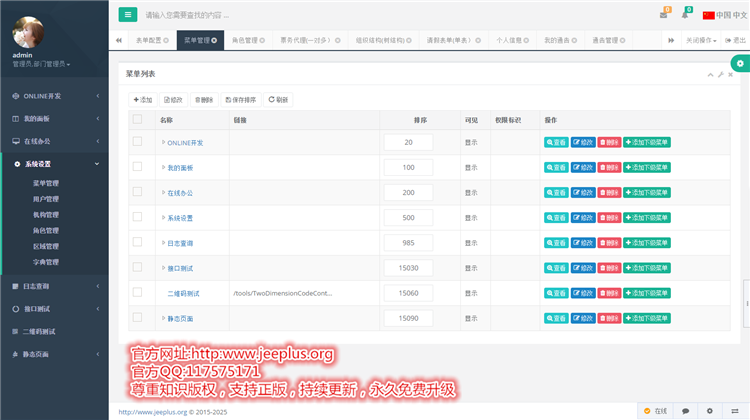Viewport: 750px width, 420px height.
Task: Expand the 我的面板 tree row arrow
Action: coord(163,167)
